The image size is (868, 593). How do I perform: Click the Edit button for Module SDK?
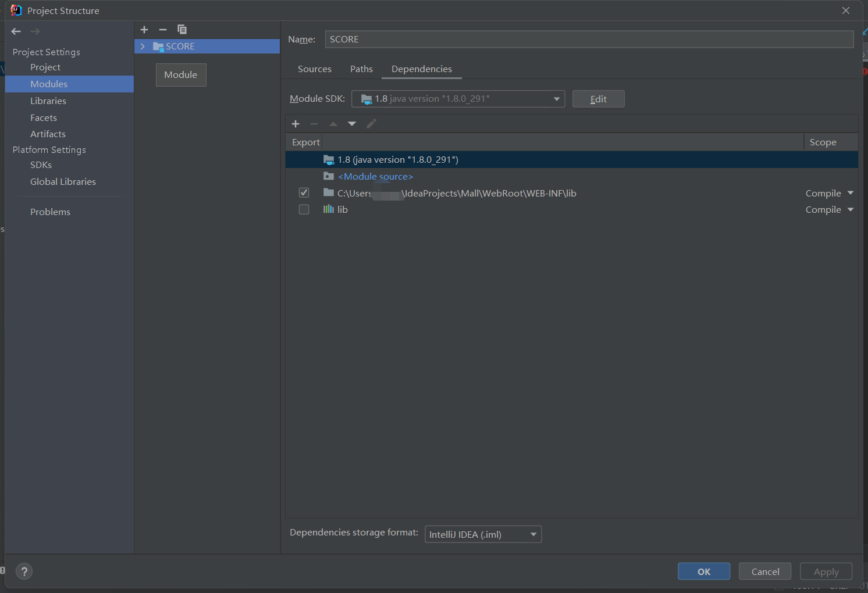(x=599, y=99)
